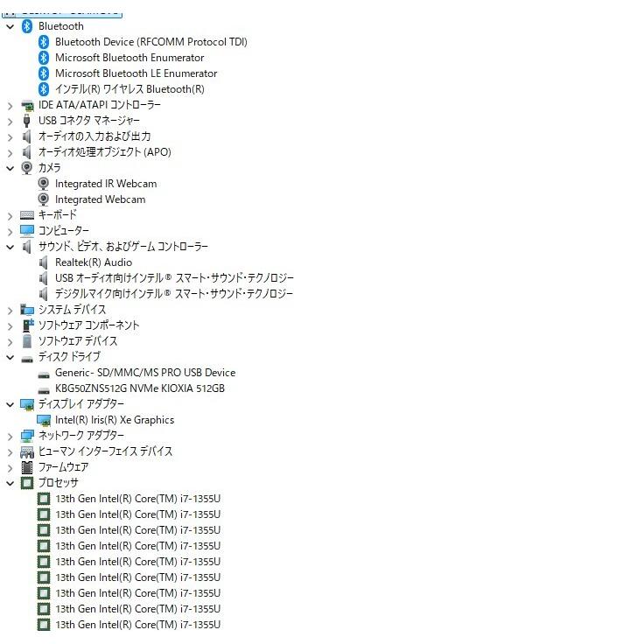
Task: Click ディスク ドライブ drive icon
Action: click(x=27, y=360)
